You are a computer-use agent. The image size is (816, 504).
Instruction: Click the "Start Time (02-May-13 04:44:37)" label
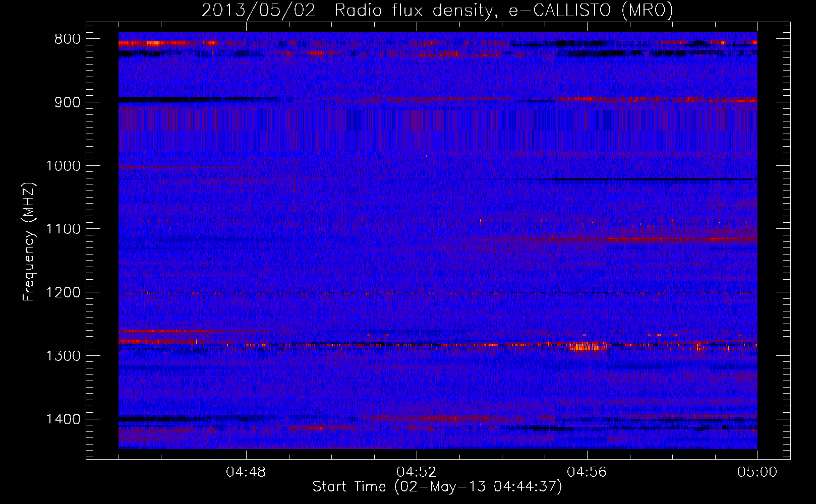click(x=437, y=487)
